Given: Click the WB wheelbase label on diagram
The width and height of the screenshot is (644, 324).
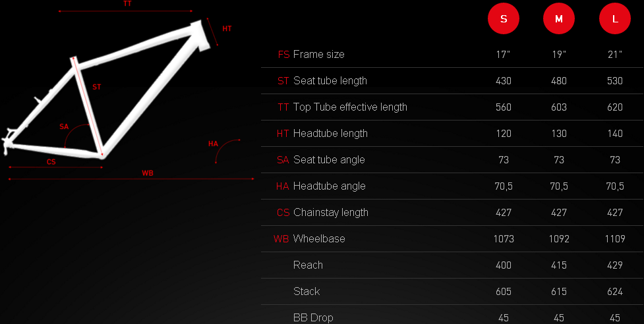Looking at the screenshot, I should [x=147, y=173].
